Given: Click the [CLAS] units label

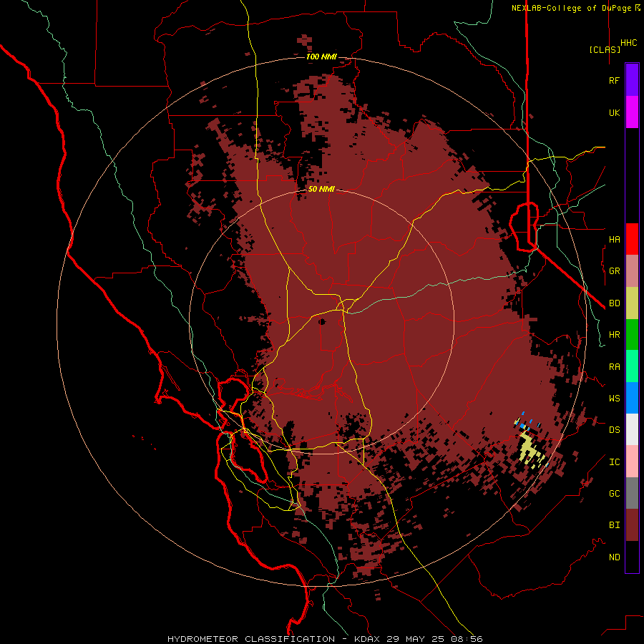Looking at the screenshot, I should tap(605, 49).
